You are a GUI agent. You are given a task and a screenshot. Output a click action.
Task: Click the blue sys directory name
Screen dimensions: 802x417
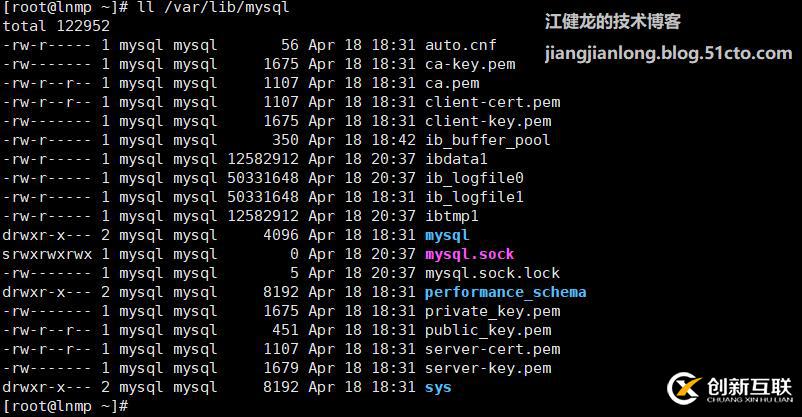point(438,387)
